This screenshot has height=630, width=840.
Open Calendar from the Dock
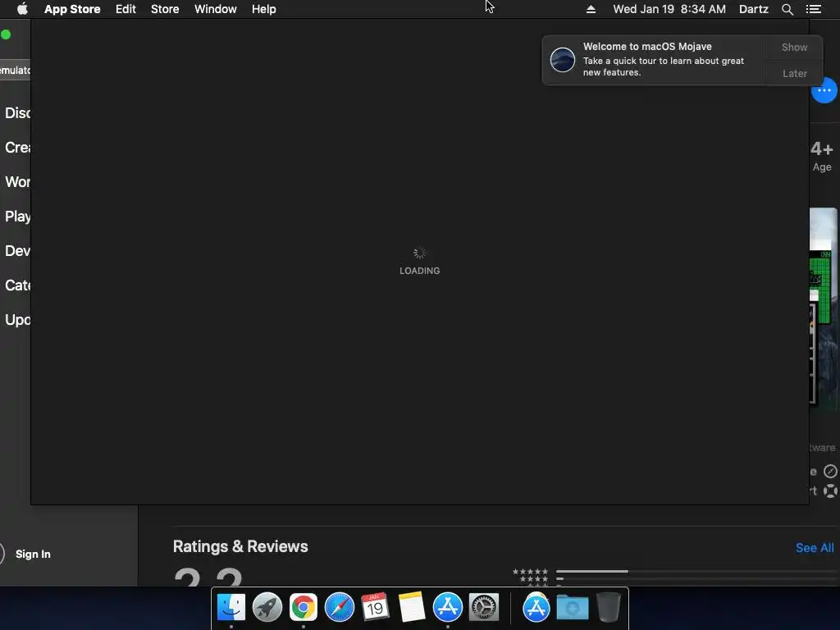click(375, 608)
